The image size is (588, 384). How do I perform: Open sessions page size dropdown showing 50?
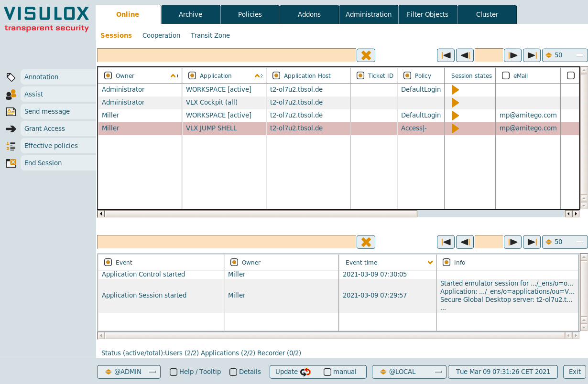coord(565,55)
